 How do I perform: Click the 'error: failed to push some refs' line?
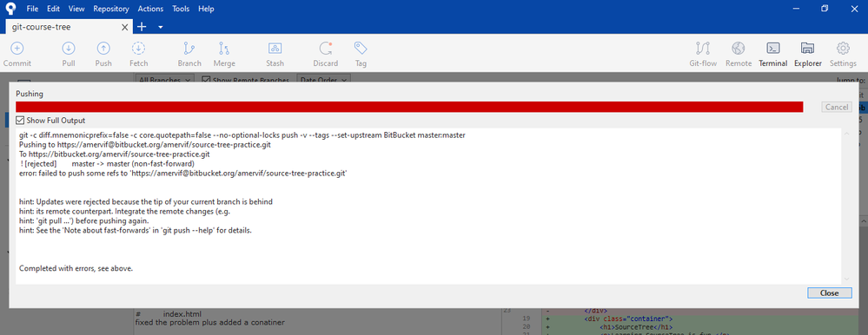click(x=183, y=174)
